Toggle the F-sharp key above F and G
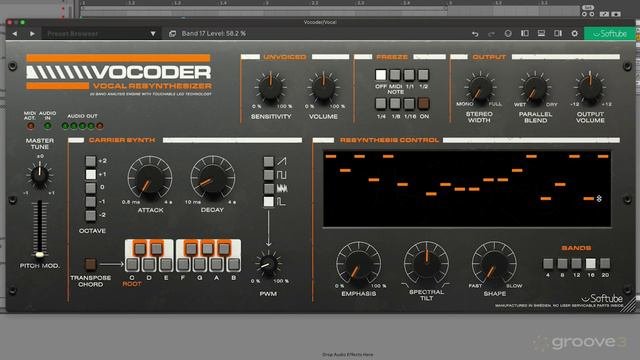Image resolution: width=640 pixels, height=360 pixels. (191, 249)
